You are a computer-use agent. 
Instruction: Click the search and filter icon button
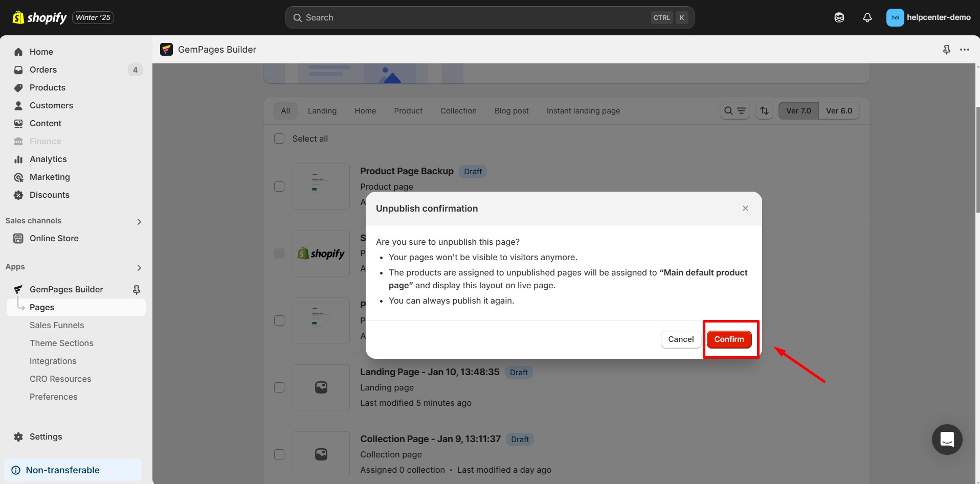coord(734,111)
